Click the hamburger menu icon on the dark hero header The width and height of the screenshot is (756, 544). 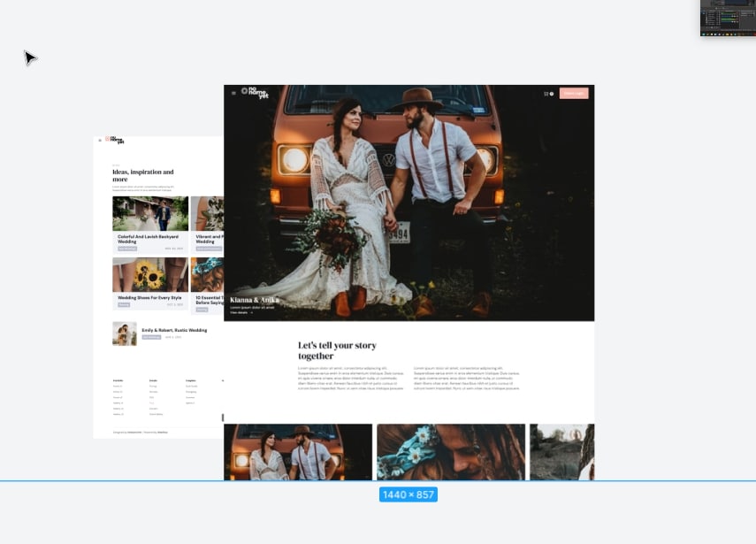pyautogui.click(x=233, y=93)
